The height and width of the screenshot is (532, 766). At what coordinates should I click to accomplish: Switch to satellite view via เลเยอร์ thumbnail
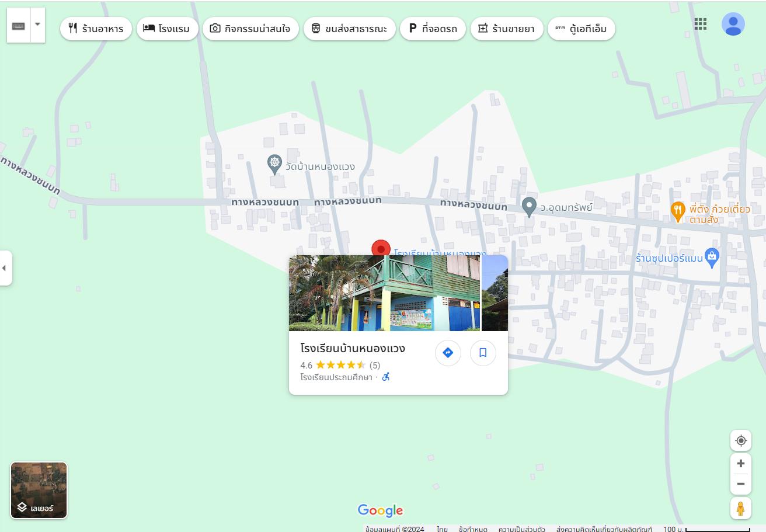click(x=39, y=491)
